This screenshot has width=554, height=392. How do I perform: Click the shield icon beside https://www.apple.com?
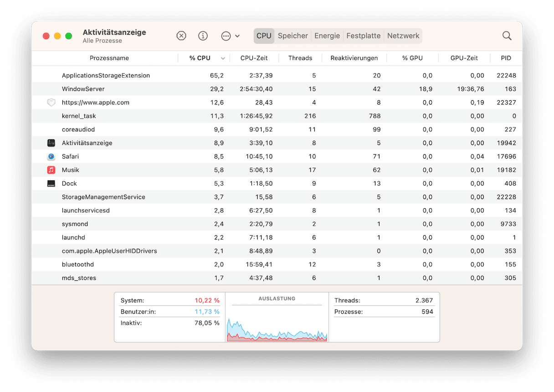pos(51,103)
